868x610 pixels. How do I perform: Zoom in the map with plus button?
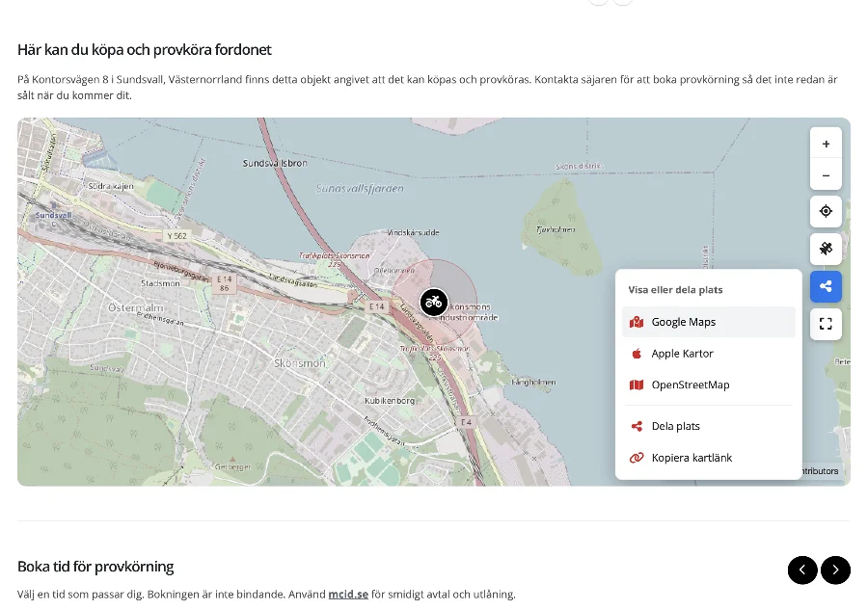pos(826,144)
